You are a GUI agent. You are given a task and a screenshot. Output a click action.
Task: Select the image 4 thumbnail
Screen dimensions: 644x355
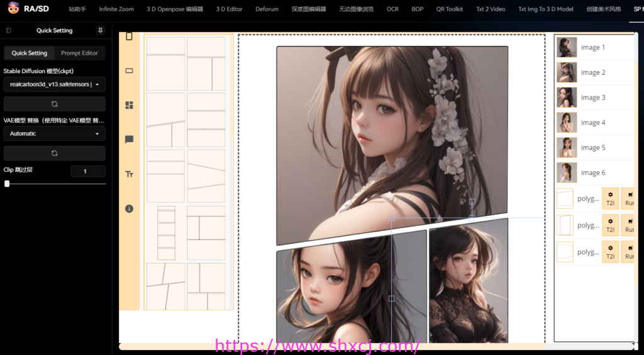pyautogui.click(x=567, y=123)
